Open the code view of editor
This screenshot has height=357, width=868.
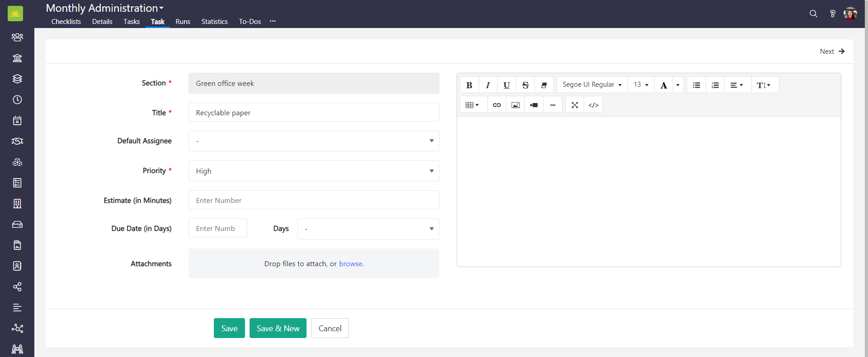pos(593,105)
